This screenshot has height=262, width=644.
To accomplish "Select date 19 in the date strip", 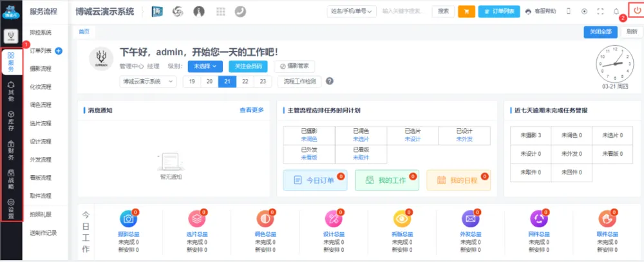I will [x=192, y=82].
